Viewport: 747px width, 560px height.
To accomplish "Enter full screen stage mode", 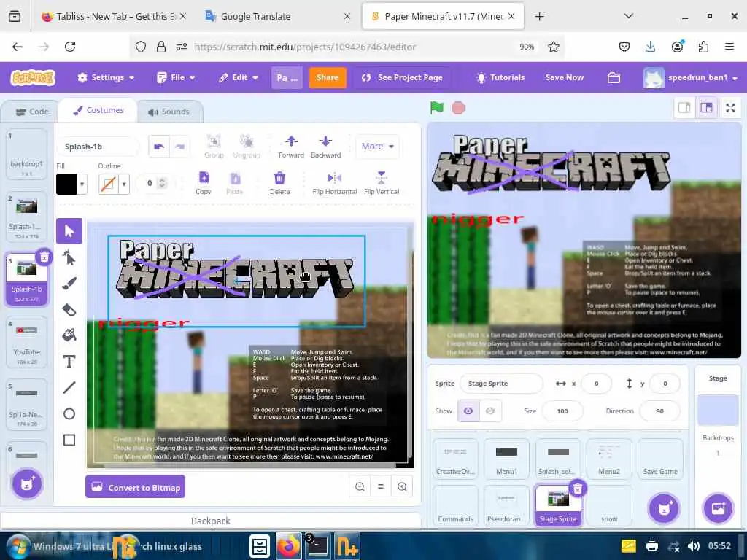I will click(730, 108).
